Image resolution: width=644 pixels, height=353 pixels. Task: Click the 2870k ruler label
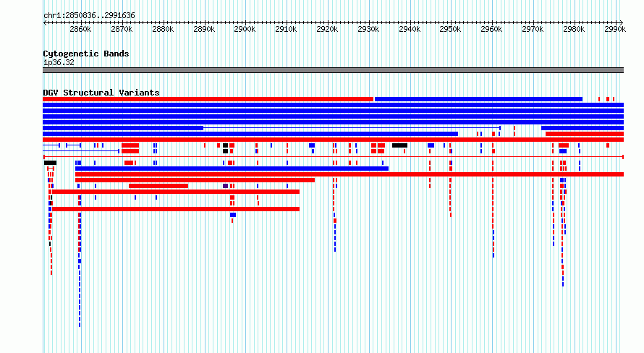[122, 29]
